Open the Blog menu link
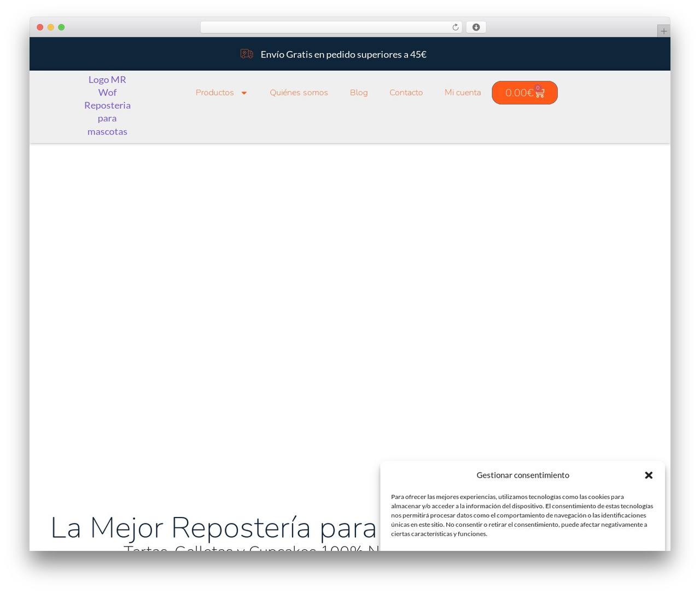The width and height of the screenshot is (700, 593). click(x=359, y=93)
